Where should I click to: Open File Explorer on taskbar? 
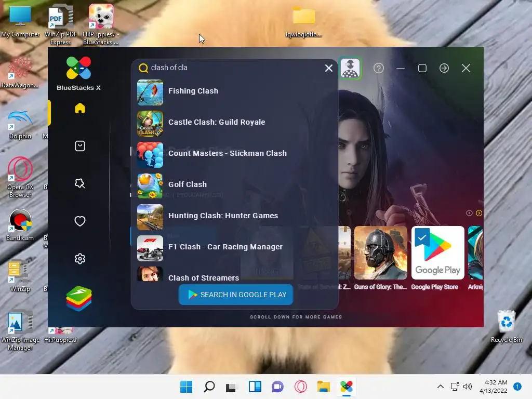click(x=323, y=387)
